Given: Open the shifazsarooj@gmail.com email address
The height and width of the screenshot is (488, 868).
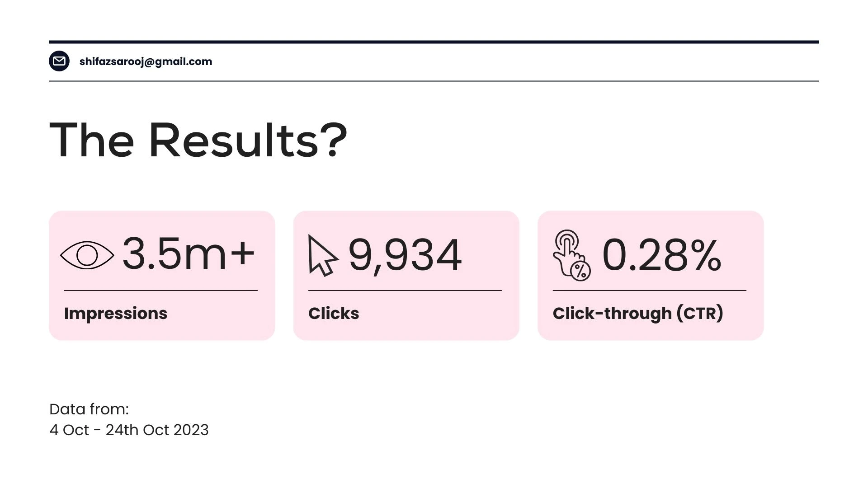Looking at the screenshot, I should click(x=146, y=61).
